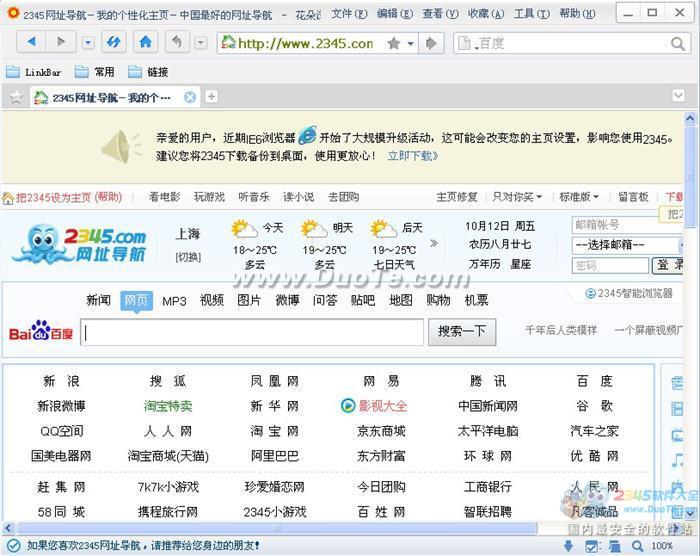Expand more weather with » arrow
This screenshot has height=556, width=700.
pyautogui.click(x=433, y=243)
